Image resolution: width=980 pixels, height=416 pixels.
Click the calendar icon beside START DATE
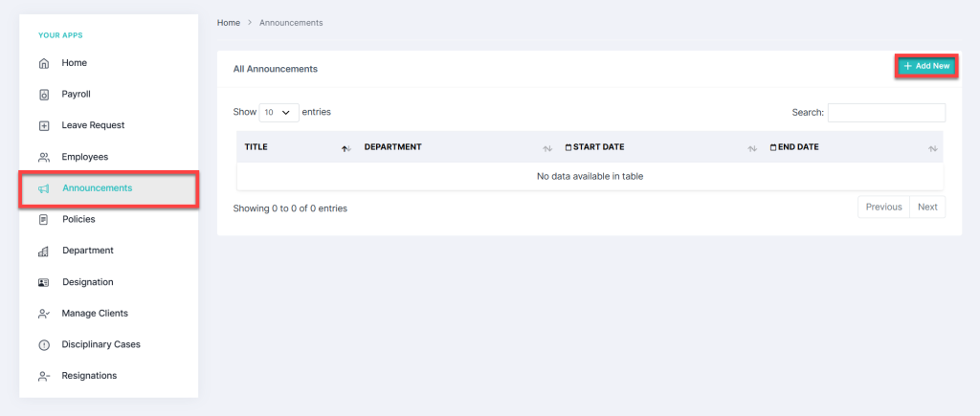(568, 147)
